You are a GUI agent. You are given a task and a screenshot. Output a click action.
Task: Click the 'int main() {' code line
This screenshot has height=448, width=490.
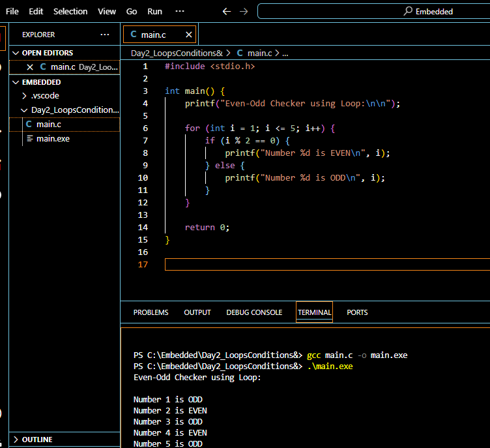(195, 91)
